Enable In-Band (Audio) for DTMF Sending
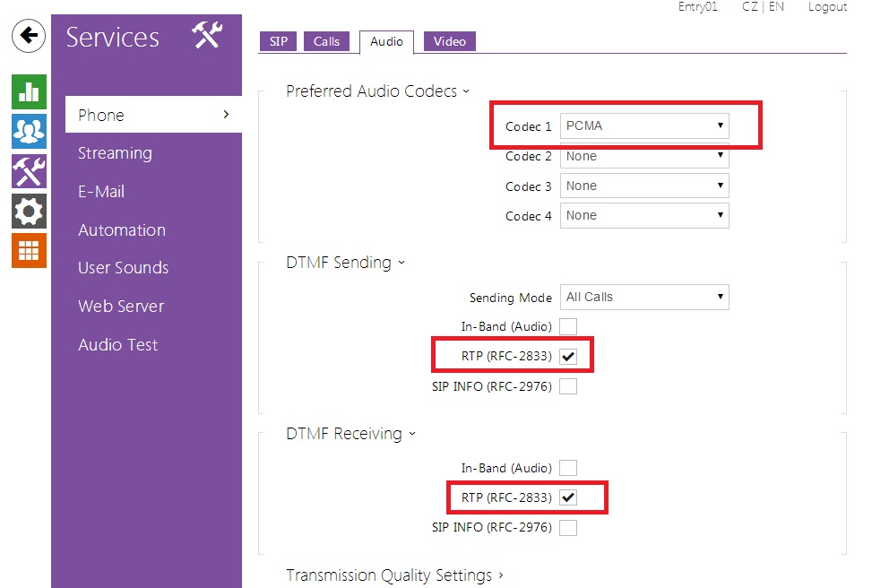This screenshot has height=588, width=872. 568,327
